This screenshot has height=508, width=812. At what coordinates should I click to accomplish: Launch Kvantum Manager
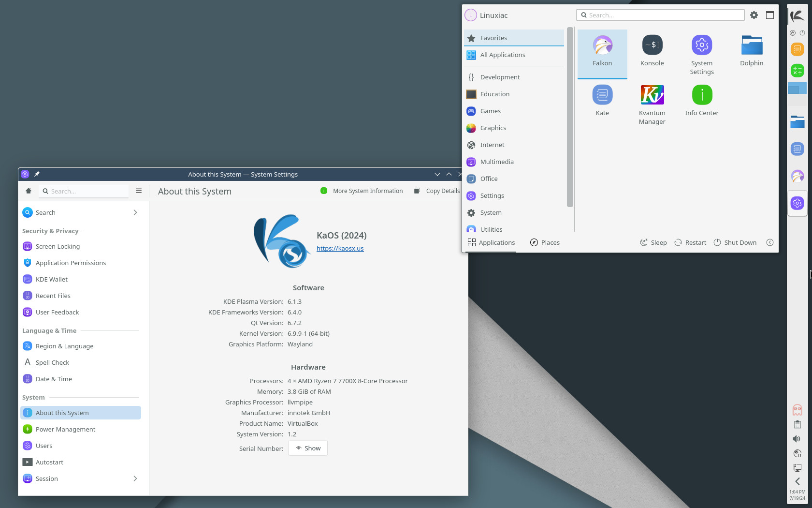click(652, 104)
